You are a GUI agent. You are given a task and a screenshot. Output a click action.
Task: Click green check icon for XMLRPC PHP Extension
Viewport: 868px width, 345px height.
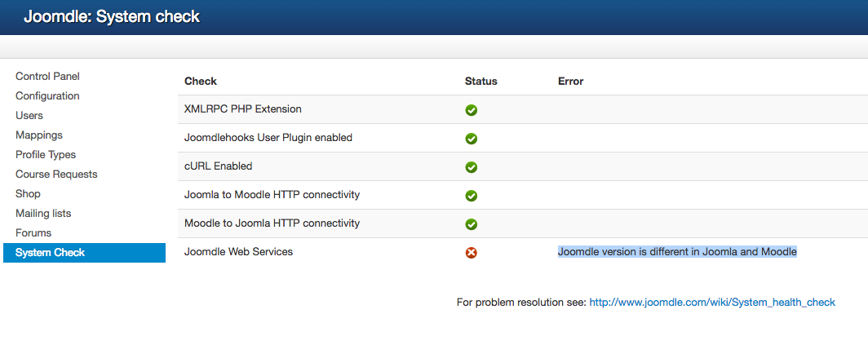[x=471, y=110]
